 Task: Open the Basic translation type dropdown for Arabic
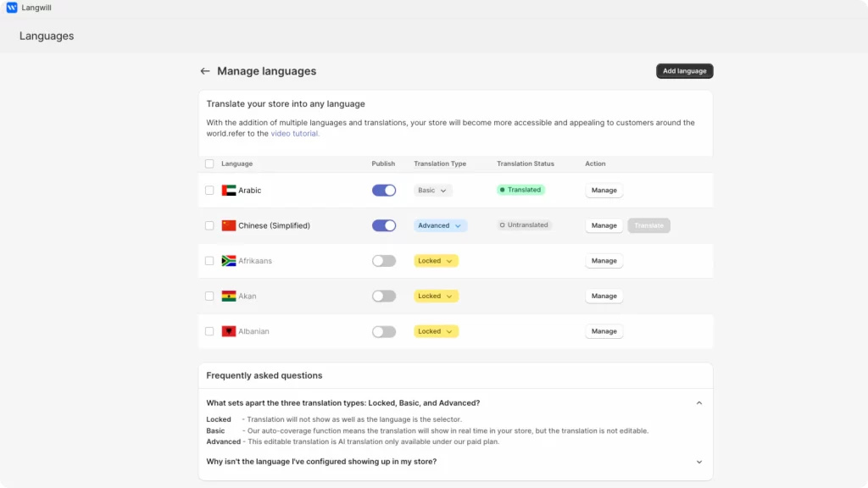pyautogui.click(x=432, y=190)
